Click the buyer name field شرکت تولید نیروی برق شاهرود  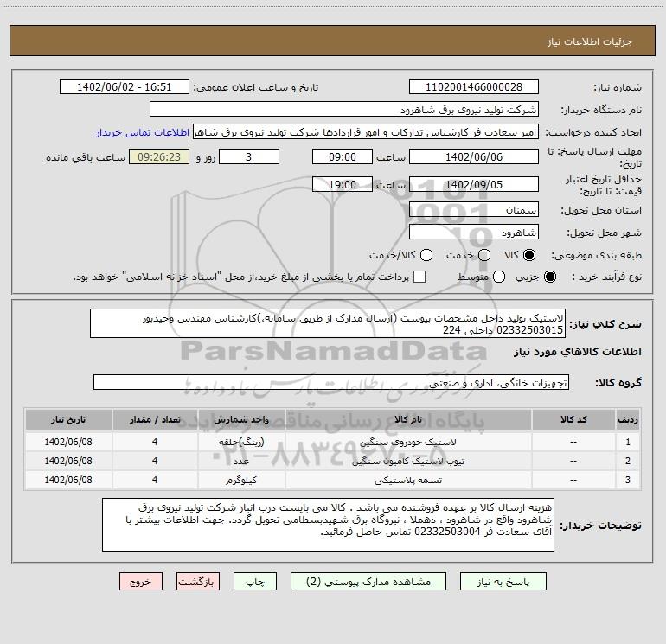[344, 110]
